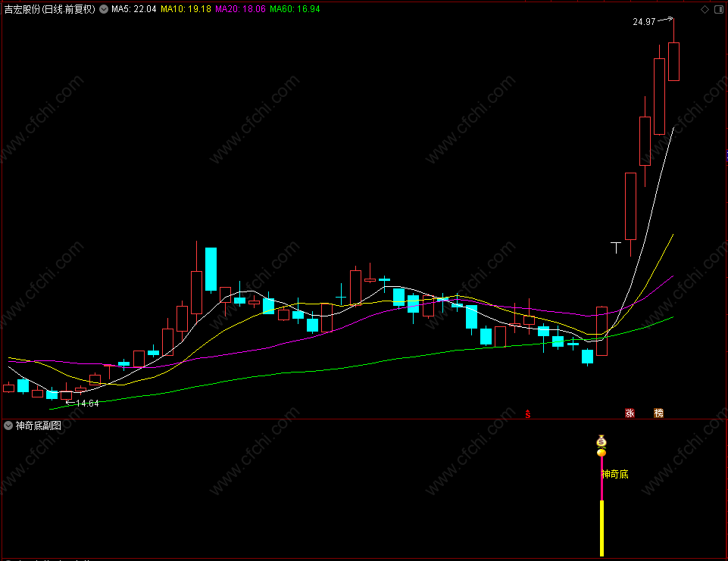Select the white T-shaped candlestick
Screen dimensions: 728x561
[616, 248]
